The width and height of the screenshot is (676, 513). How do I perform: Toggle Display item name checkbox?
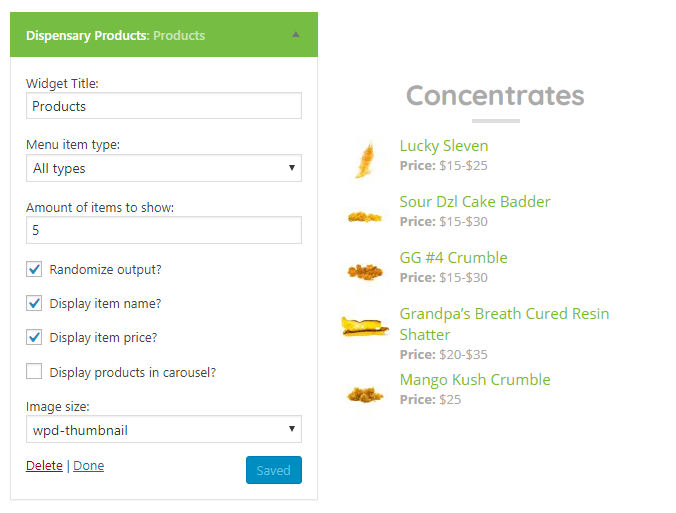click(34, 303)
